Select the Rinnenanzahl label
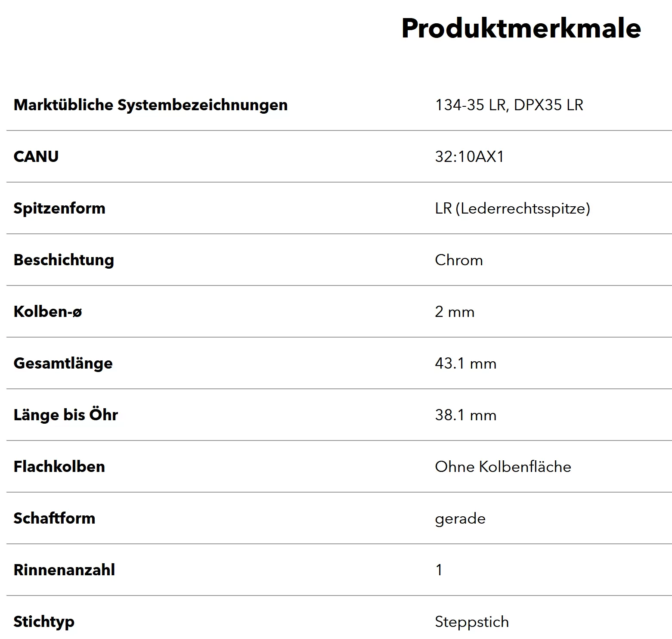This screenshot has height=639, width=672. coord(64,570)
